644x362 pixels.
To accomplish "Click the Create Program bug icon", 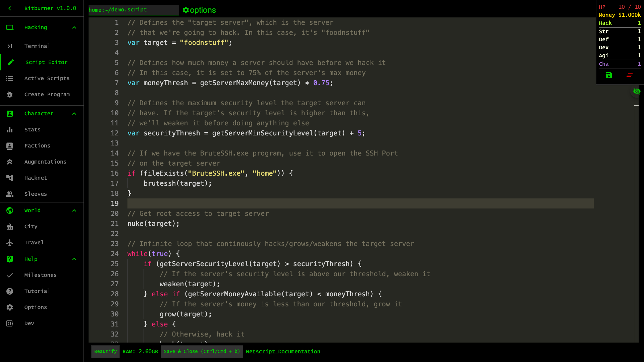I will [10, 95].
